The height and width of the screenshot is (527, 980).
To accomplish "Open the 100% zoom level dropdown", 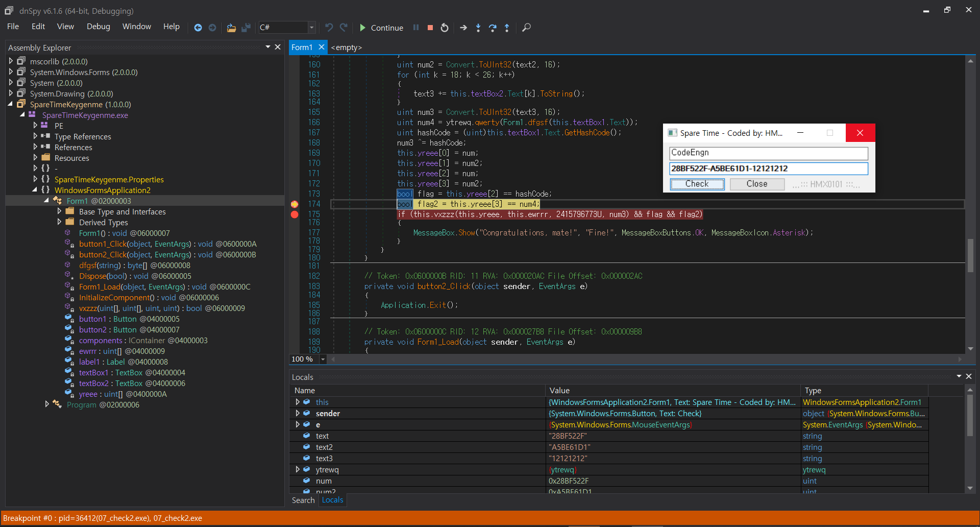I will [x=323, y=359].
